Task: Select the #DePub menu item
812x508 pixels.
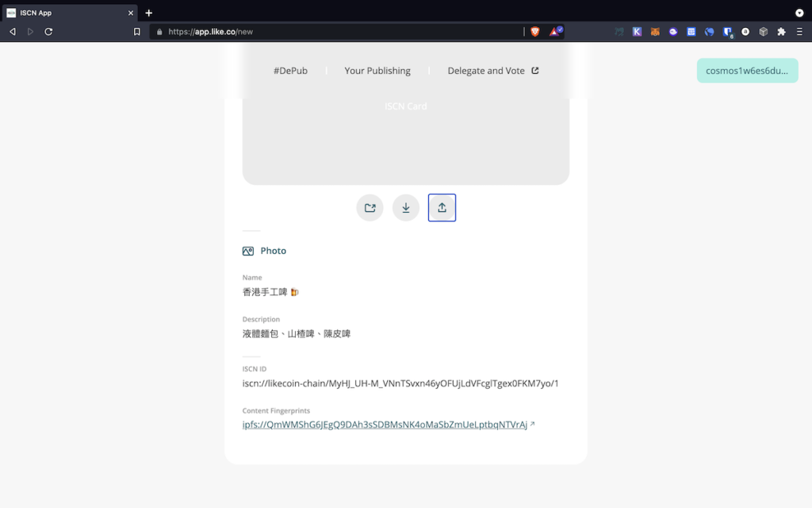Action: 291,71
